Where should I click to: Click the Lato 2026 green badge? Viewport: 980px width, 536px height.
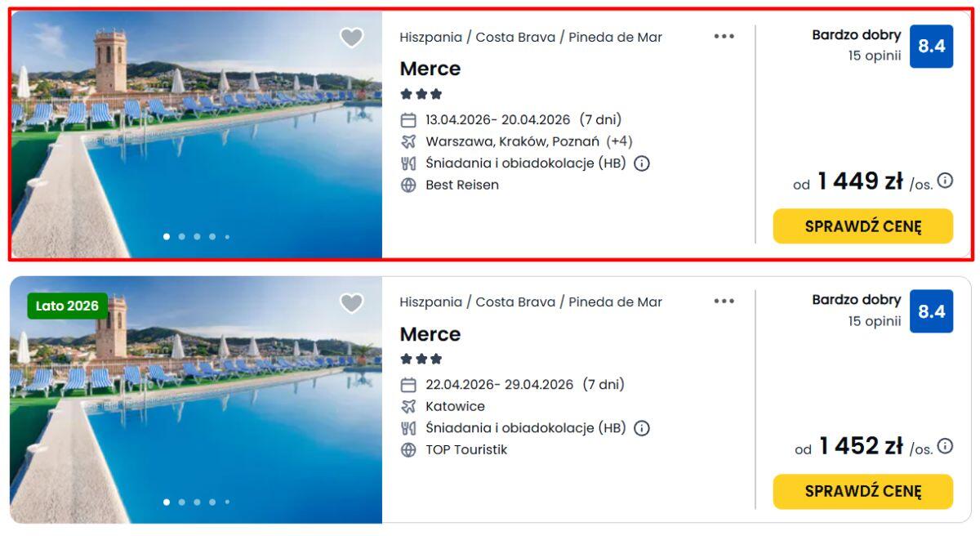67,306
